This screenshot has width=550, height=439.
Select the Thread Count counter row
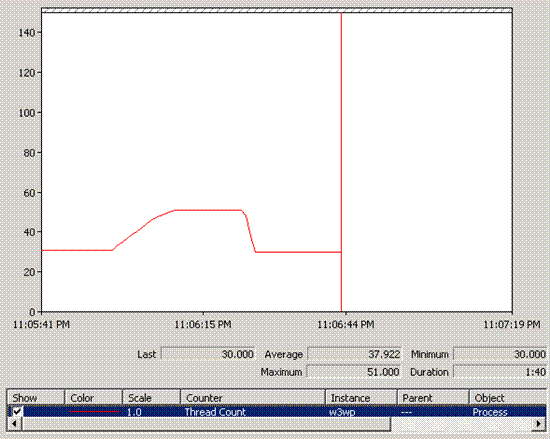pos(277,412)
